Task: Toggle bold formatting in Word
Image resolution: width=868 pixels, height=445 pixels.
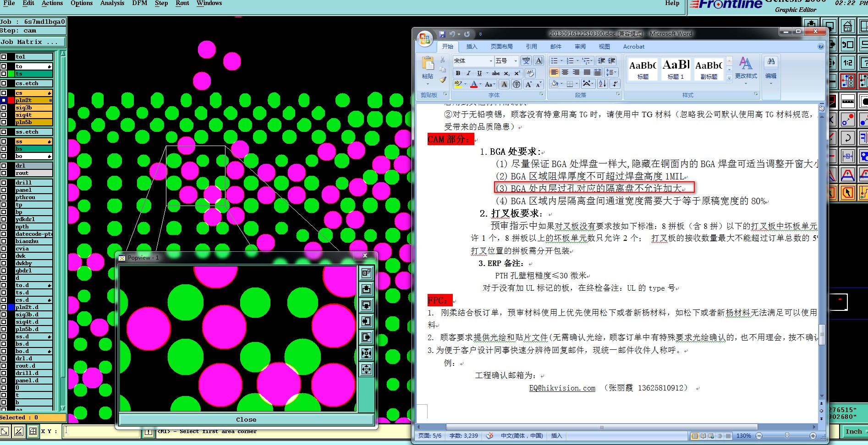Action: coord(458,73)
